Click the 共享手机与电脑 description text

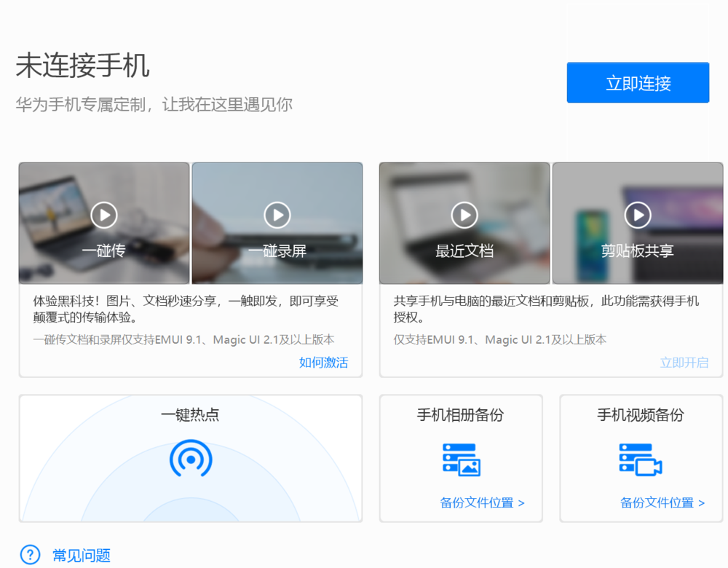pyautogui.click(x=546, y=309)
